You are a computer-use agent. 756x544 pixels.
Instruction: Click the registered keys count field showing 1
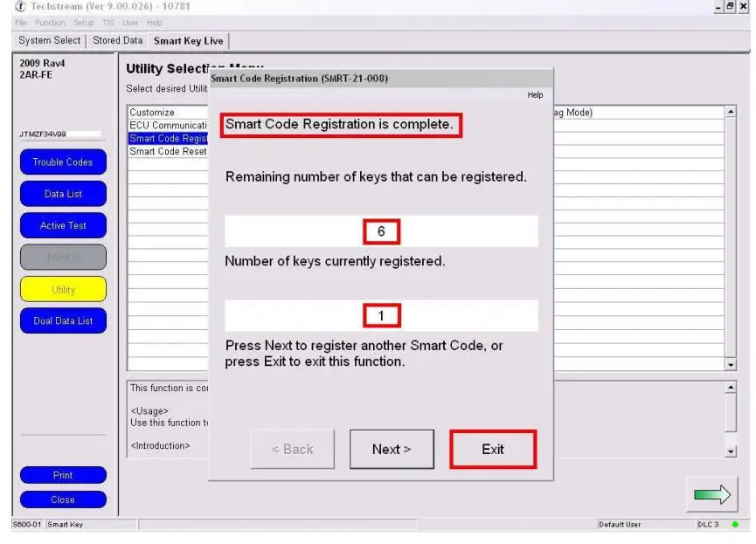pyautogui.click(x=381, y=315)
